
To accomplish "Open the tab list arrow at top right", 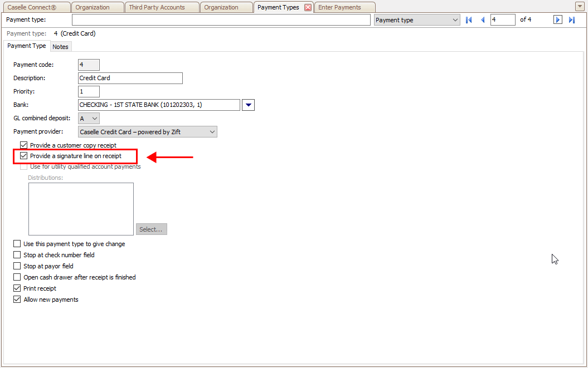I will click(580, 6).
